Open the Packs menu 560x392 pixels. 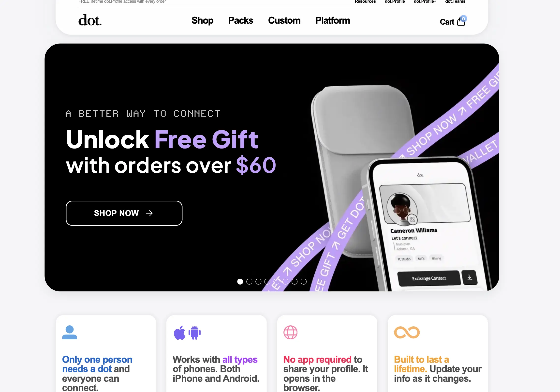coord(241,20)
